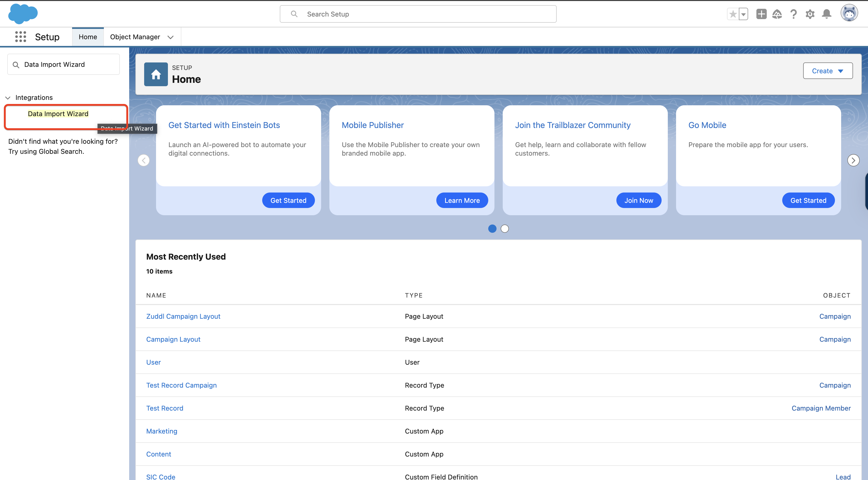This screenshot has width=868, height=480.
Task: Select the second carousel page dot
Action: (x=505, y=229)
